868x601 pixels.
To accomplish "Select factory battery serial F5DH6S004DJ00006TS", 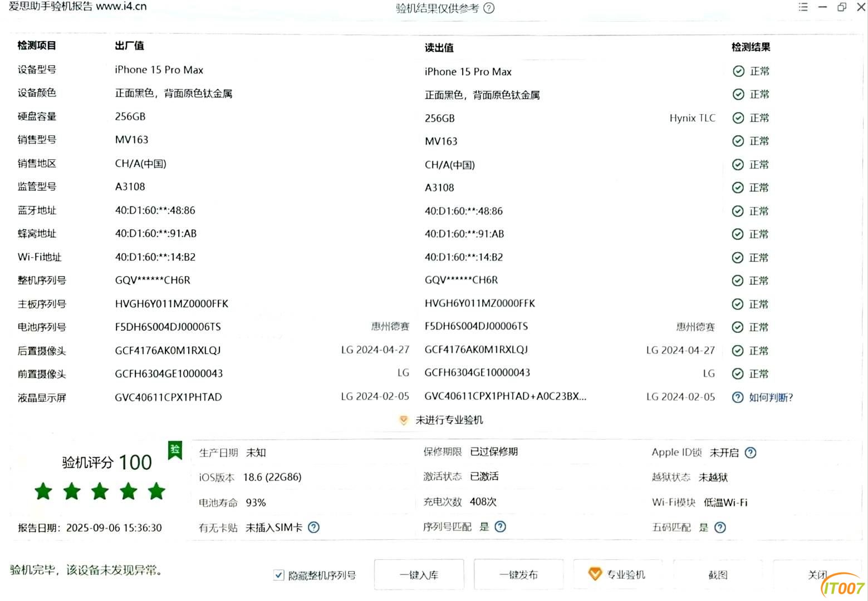I will [x=168, y=327].
